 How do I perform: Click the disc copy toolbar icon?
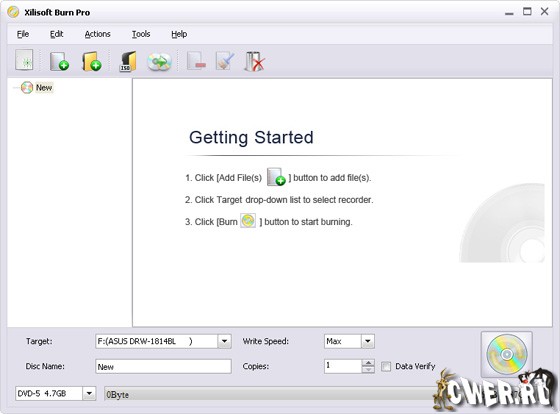point(159,61)
